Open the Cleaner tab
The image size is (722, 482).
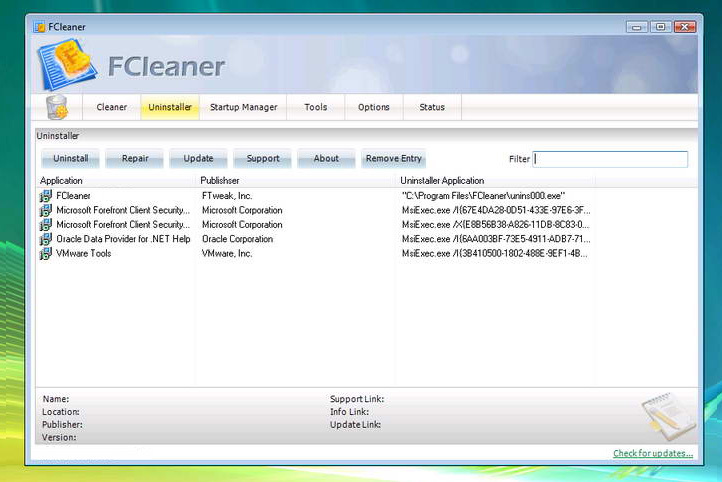pyautogui.click(x=111, y=107)
